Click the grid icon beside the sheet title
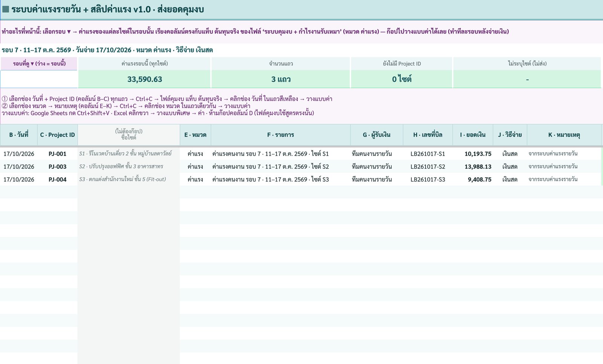The height and width of the screenshot is (364, 603). 6,9
